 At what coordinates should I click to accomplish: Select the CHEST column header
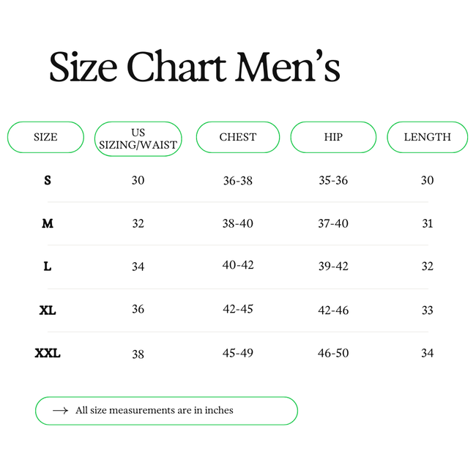coord(238,137)
